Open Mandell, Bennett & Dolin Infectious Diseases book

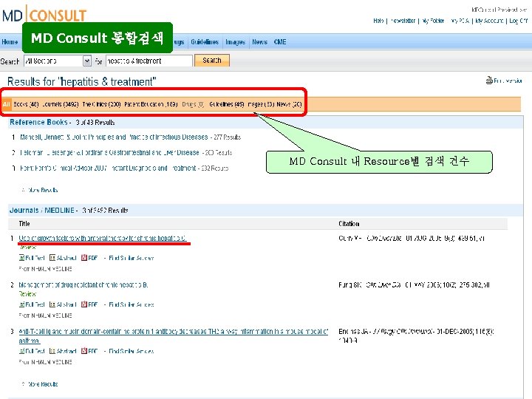point(114,137)
